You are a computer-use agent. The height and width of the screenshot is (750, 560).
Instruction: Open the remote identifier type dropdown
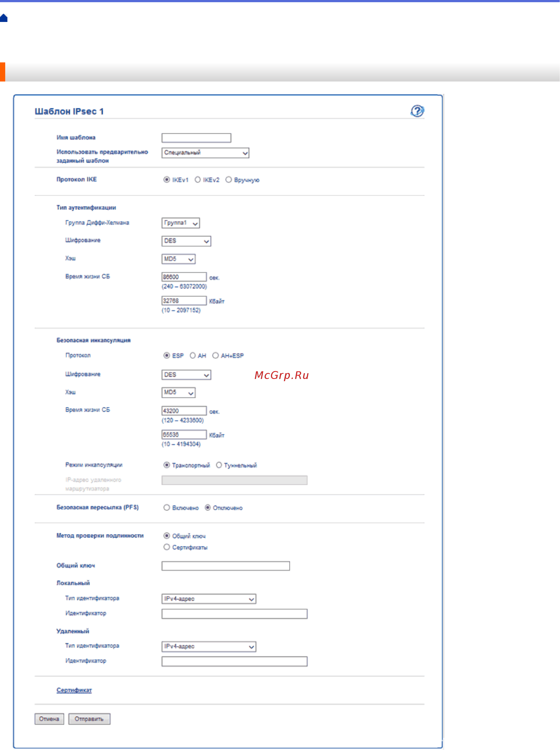[x=209, y=646]
